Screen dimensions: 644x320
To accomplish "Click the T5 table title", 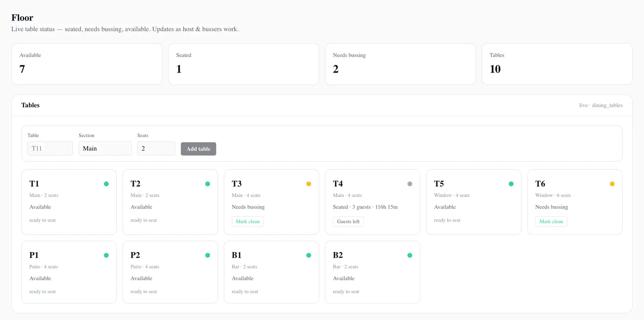I will pos(439,184).
